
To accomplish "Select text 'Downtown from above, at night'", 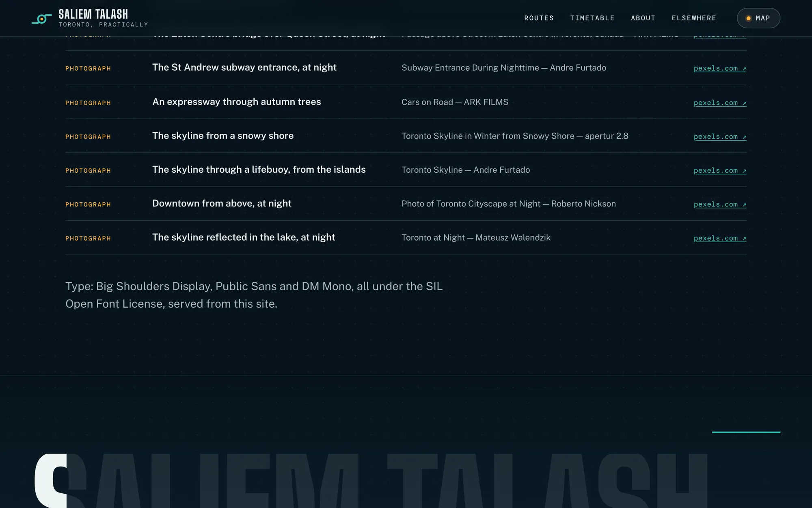I will [222, 203].
